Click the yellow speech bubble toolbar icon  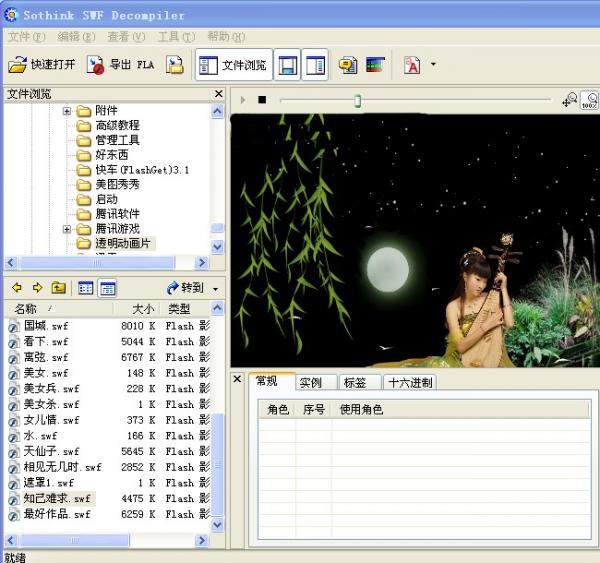tap(348, 65)
